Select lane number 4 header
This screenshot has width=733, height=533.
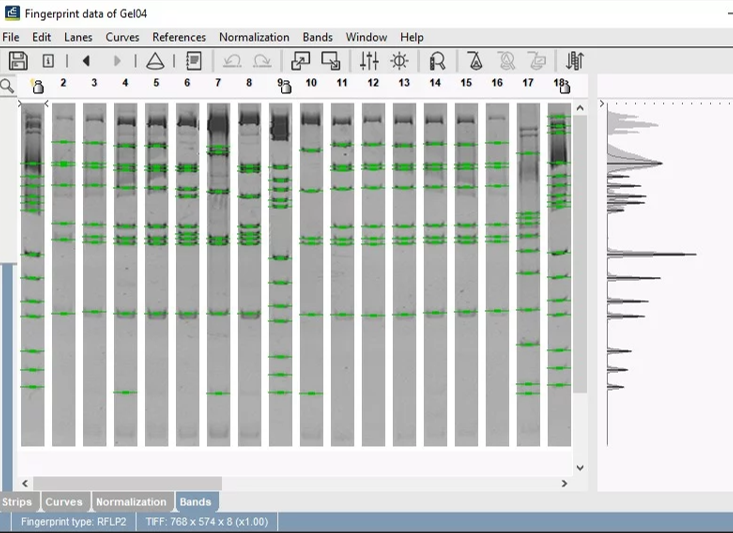(x=125, y=83)
